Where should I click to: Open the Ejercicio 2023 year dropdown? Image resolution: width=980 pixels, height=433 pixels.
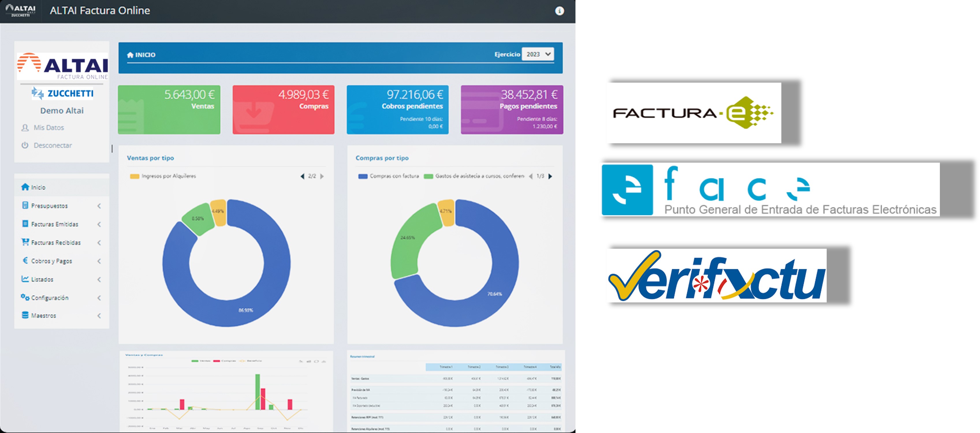[538, 54]
